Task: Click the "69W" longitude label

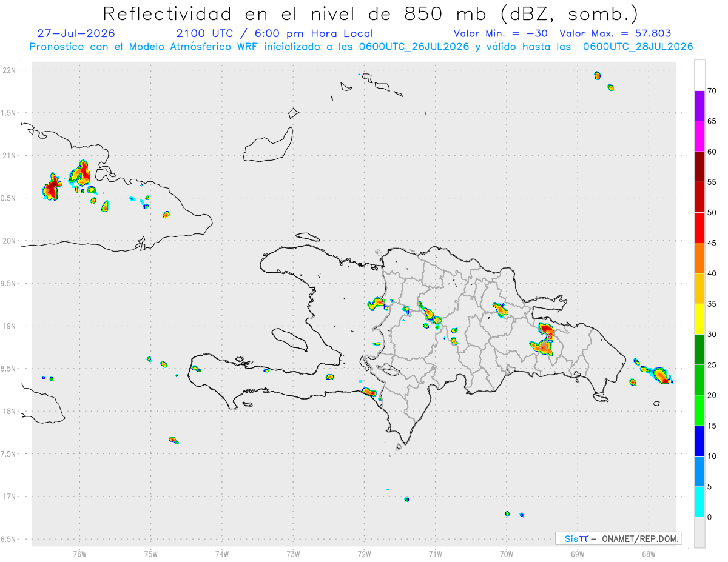Action: coord(578,554)
